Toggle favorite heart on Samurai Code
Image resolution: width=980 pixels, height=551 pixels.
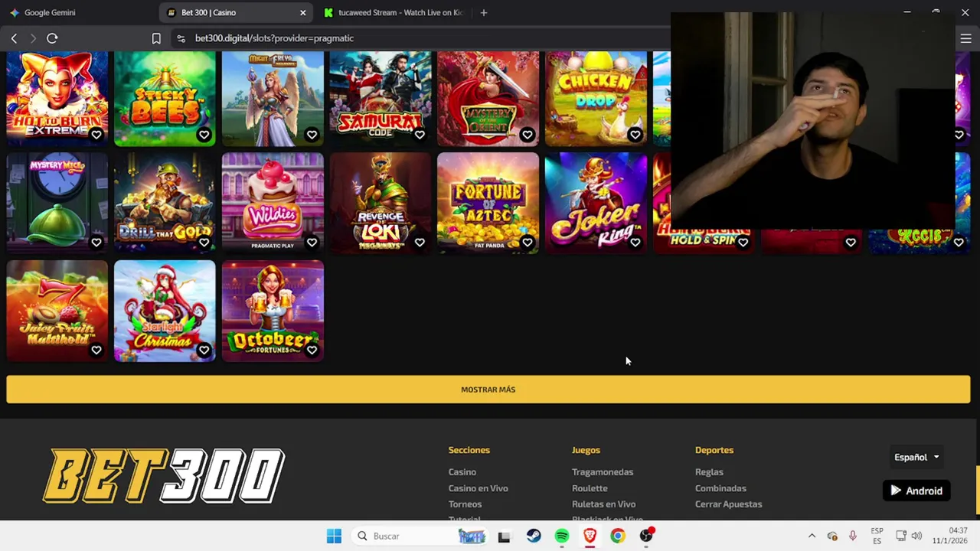point(420,135)
